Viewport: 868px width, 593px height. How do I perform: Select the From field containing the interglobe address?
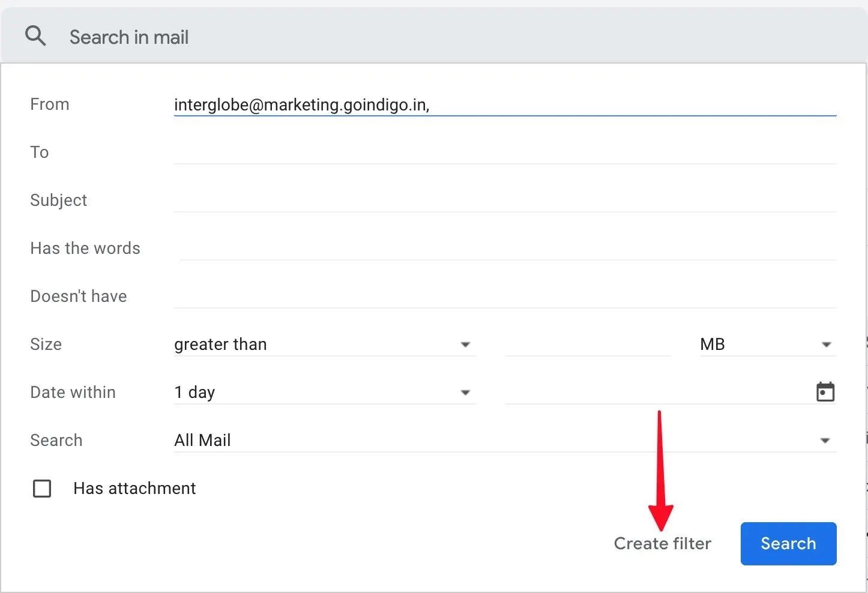tap(504, 105)
